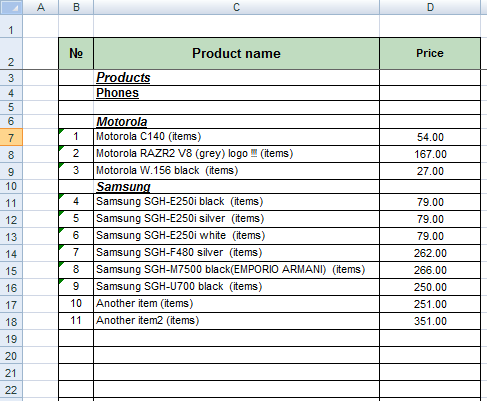This screenshot has width=487, height=401.
Task: Select column B header
Action: click(76, 7)
